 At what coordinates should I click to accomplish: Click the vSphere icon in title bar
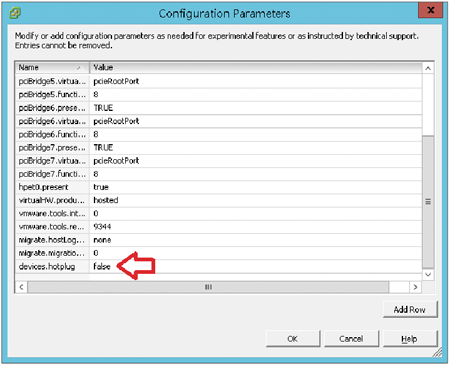coord(15,13)
